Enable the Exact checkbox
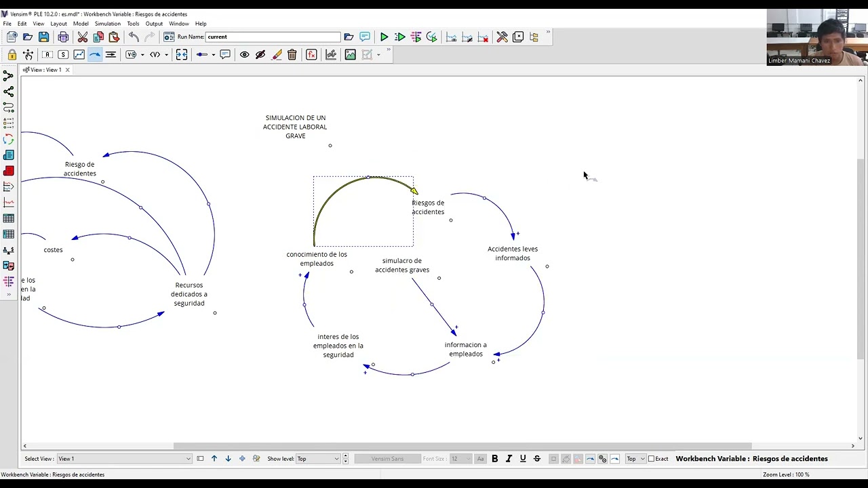 (651, 459)
